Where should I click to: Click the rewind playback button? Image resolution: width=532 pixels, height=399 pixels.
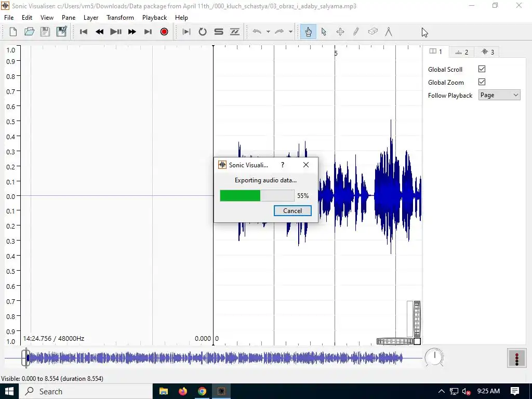tap(99, 32)
